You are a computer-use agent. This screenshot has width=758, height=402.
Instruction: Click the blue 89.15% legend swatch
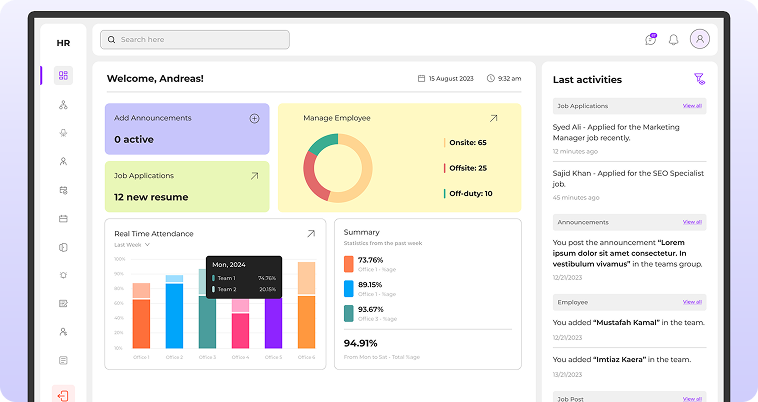point(349,288)
